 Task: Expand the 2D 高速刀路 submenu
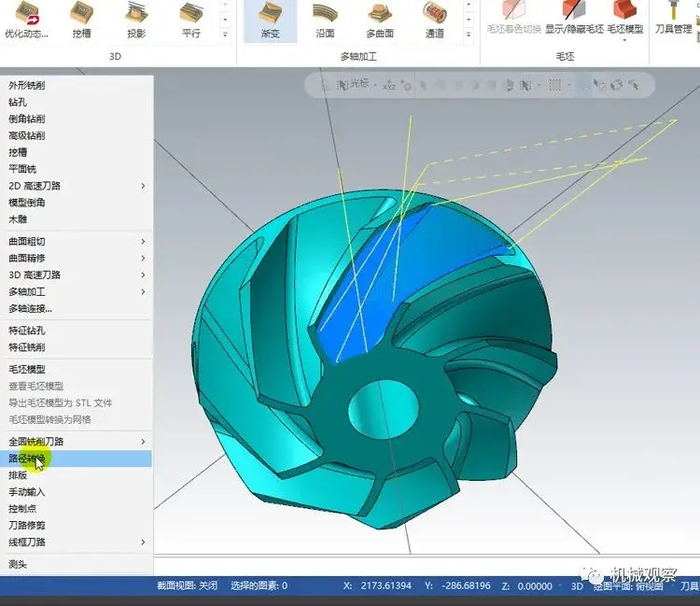tap(77, 186)
